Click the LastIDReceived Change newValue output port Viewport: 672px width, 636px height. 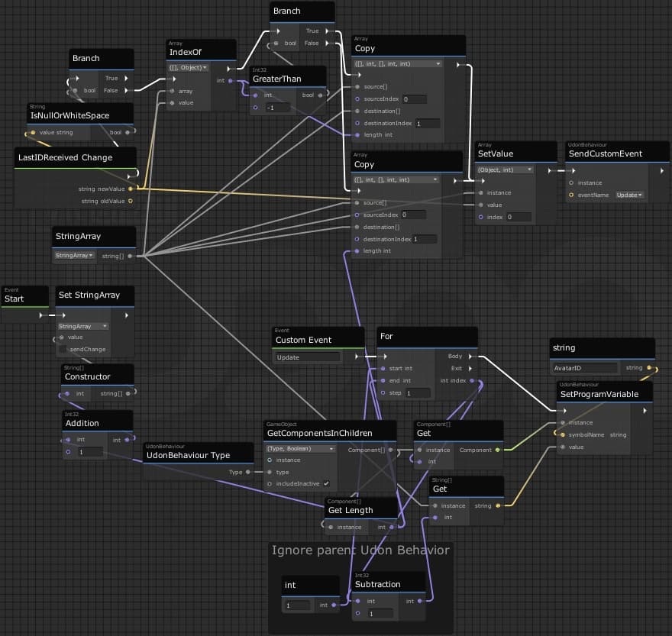click(x=131, y=189)
